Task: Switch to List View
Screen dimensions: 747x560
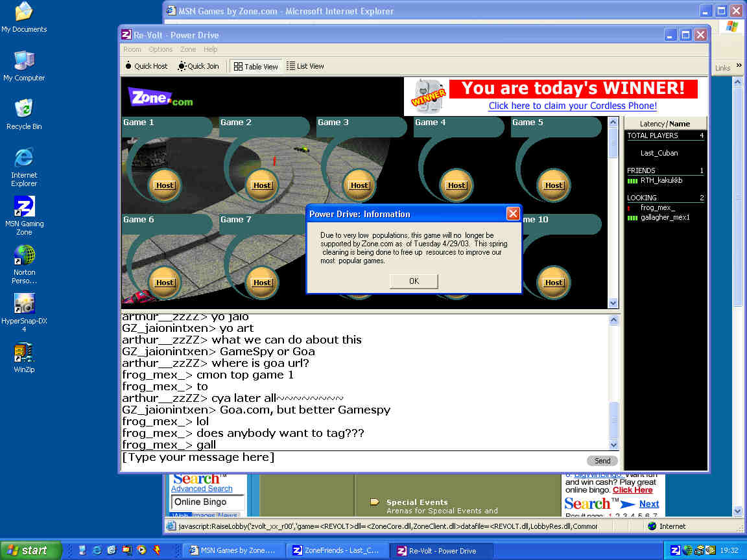Action: (305, 66)
